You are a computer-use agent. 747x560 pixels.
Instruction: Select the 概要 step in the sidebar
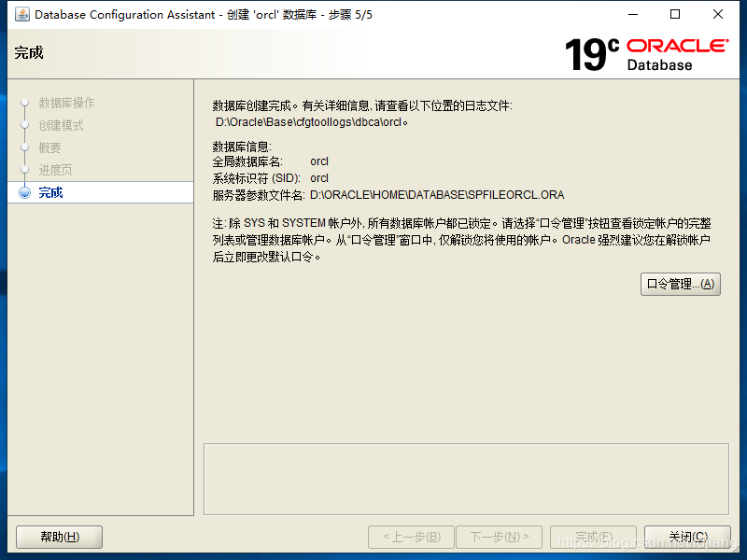point(49,147)
